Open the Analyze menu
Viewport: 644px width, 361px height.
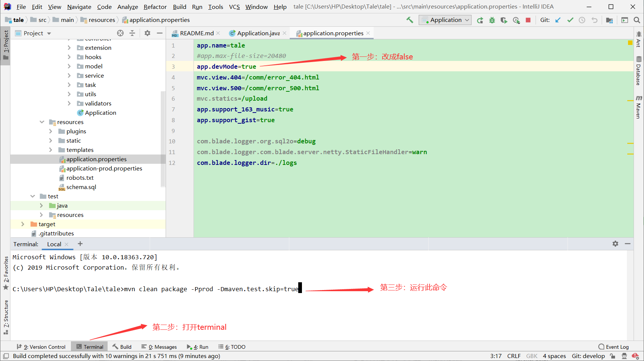point(127,7)
